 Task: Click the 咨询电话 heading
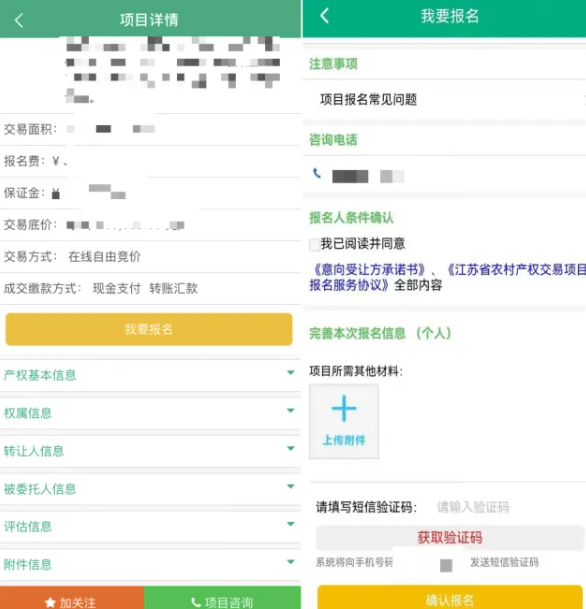point(333,140)
